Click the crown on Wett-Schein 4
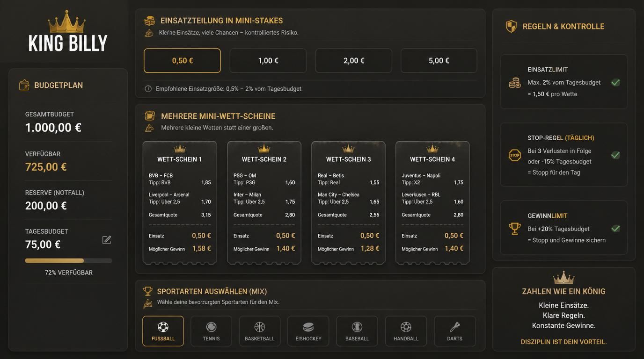 432,149
